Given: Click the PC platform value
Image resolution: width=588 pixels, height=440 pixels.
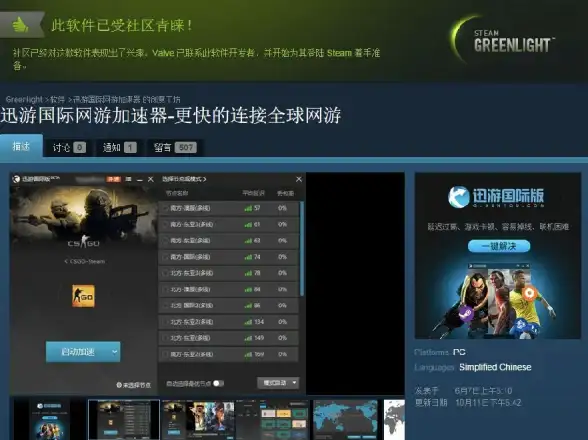Looking at the screenshot, I should point(459,352).
